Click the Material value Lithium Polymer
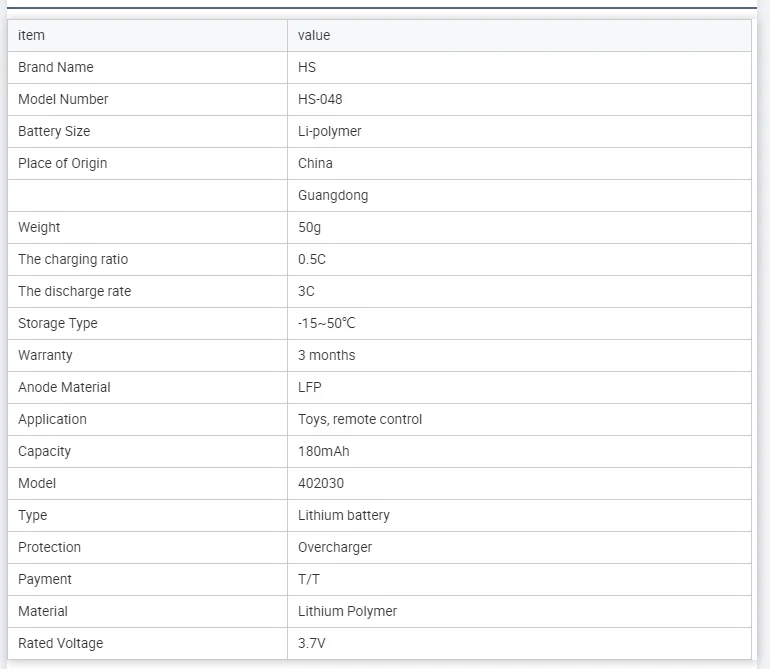 (347, 611)
